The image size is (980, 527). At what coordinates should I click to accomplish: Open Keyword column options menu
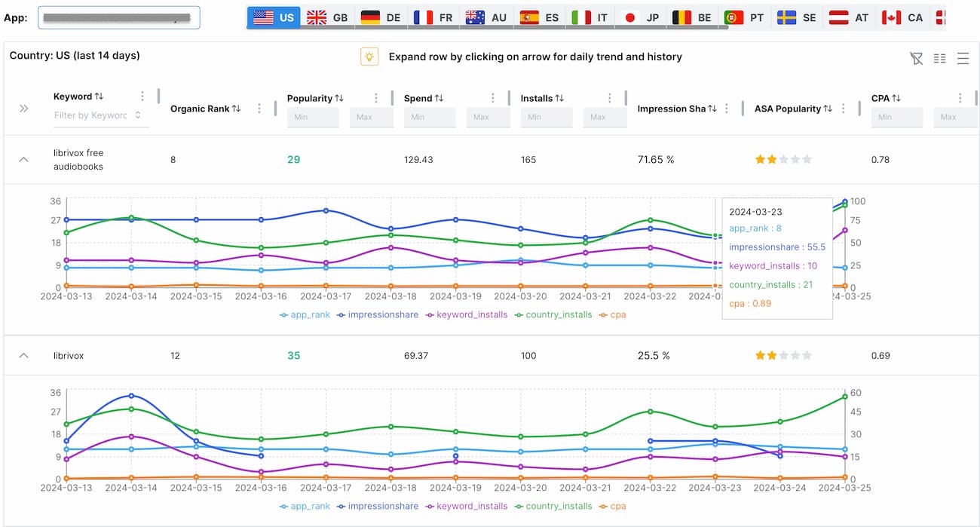click(142, 97)
